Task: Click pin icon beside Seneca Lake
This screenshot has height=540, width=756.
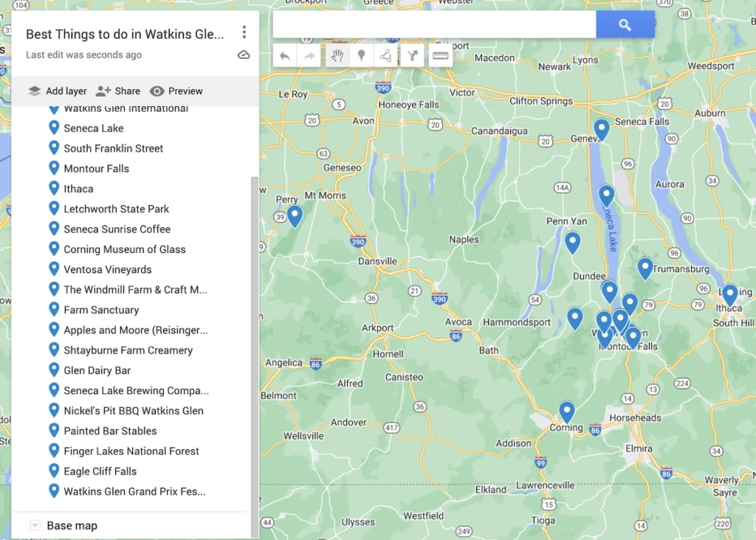Action: (x=54, y=128)
